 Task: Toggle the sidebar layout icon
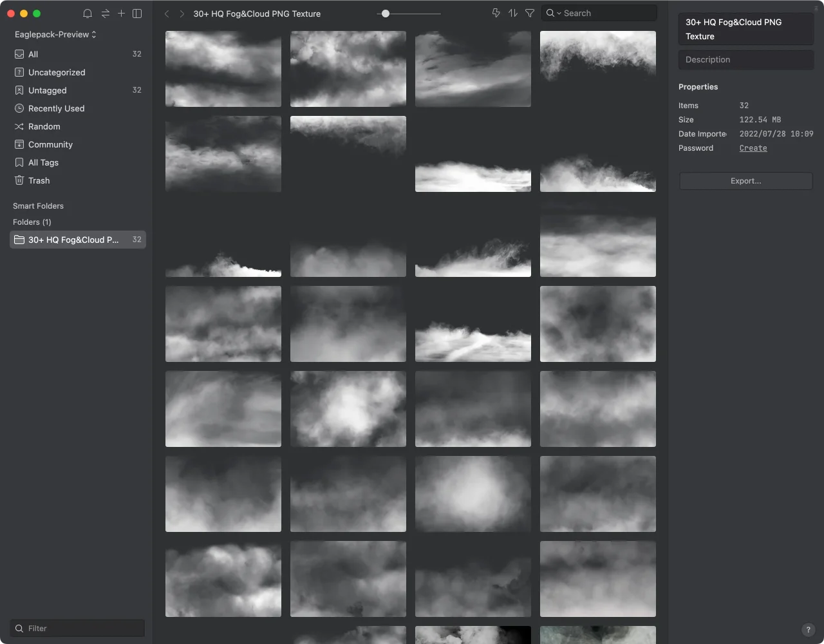(137, 14)
